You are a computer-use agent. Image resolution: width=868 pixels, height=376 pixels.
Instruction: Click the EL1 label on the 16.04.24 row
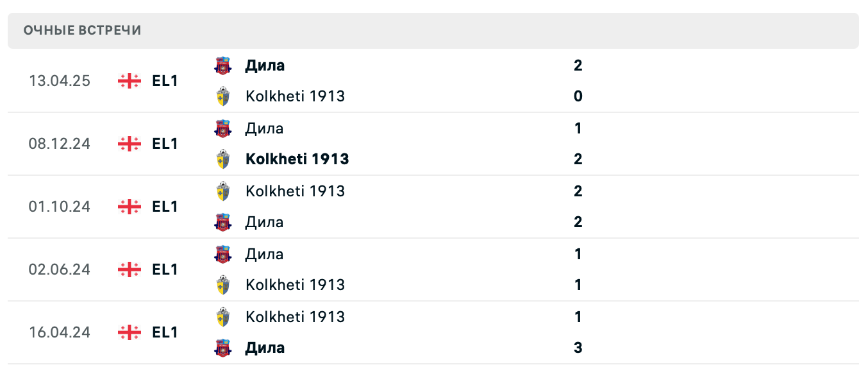click(164, 332)
